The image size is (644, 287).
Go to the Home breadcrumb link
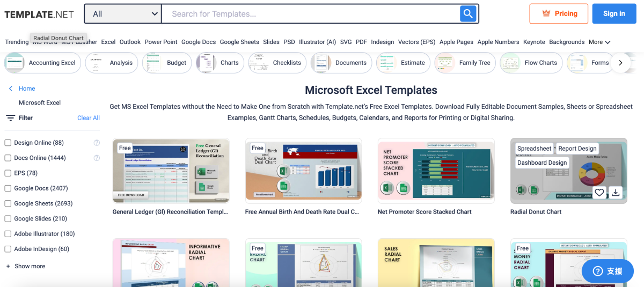tap(27, 89)
